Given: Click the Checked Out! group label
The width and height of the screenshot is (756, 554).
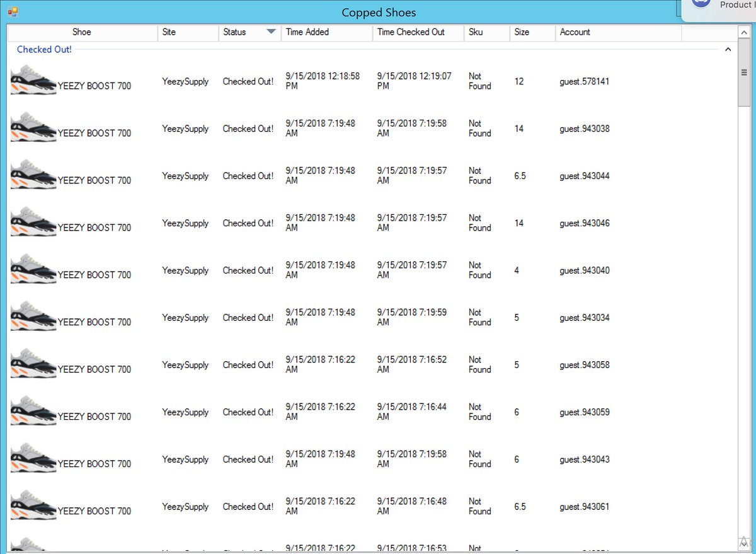Looking at the screenshot, I should (x=43, y=49).
